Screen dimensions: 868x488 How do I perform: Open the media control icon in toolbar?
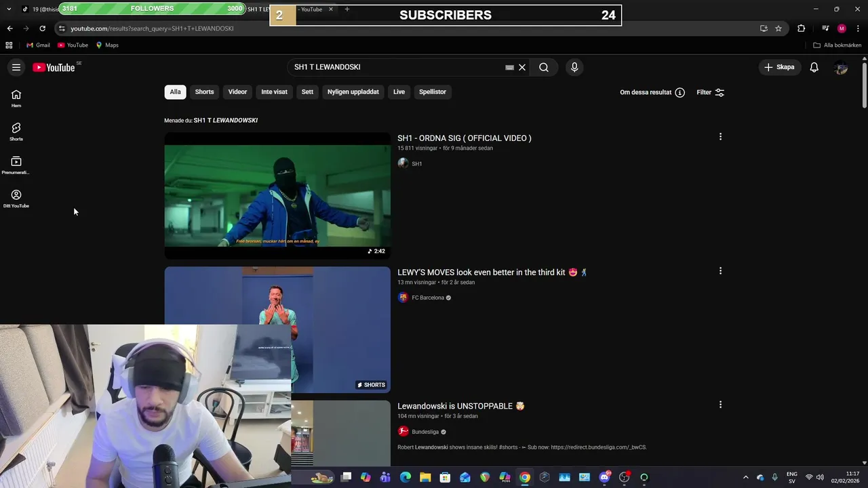click(825, 28)
